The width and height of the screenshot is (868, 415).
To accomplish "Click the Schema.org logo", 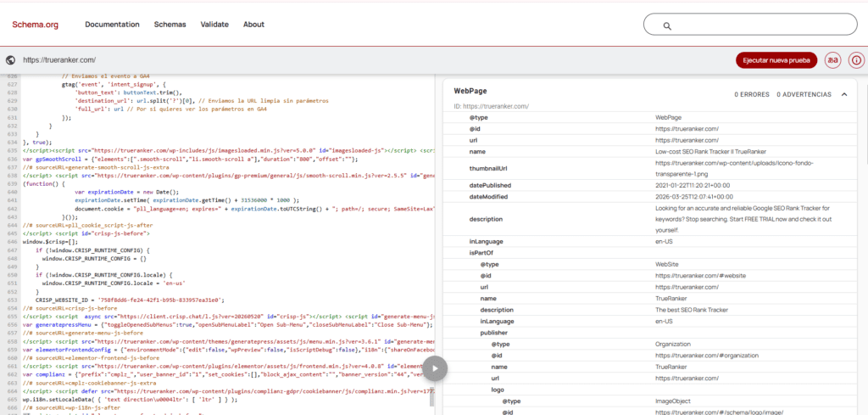I will [36, 25].
